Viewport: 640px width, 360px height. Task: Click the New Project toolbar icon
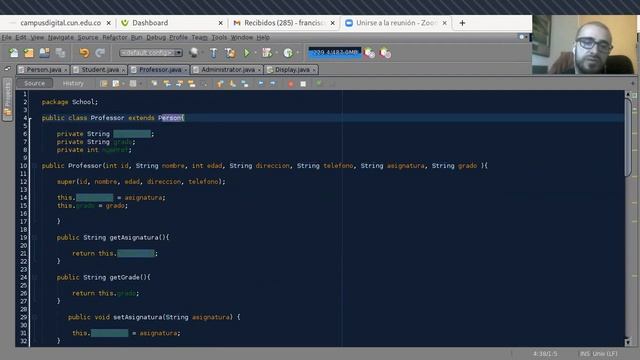click(29, 53)
